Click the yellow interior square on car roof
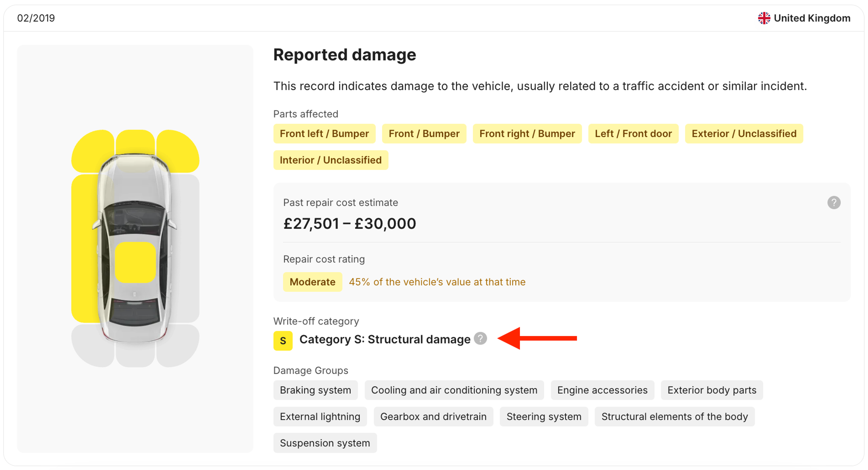This screenshot has width=868, height=470. click(135, 262)
